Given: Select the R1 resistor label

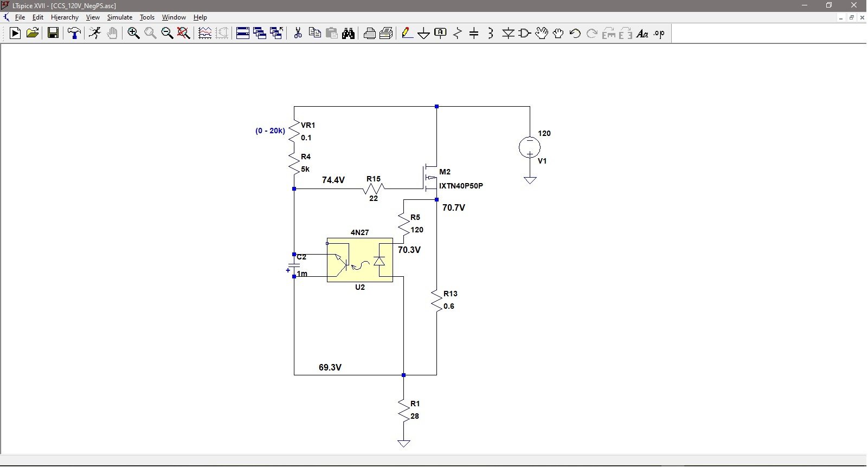Looking at the screenshot, I should (x=415, y=404).
